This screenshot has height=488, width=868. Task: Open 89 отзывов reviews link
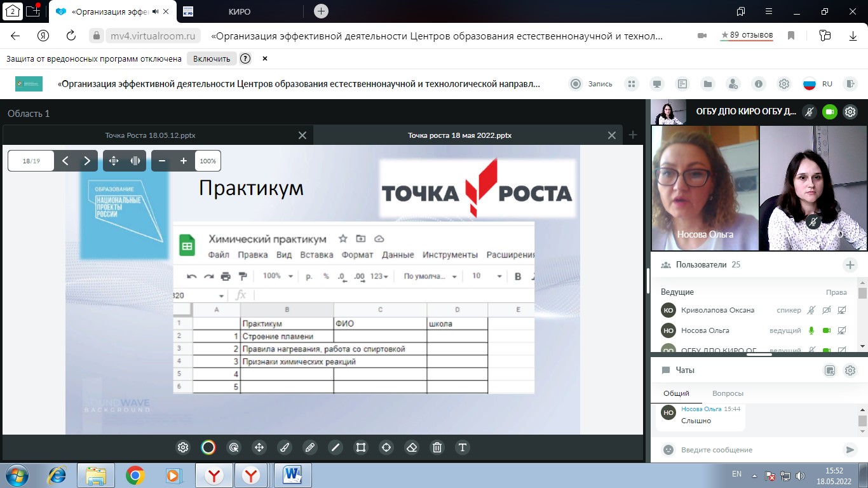(747, 35)
